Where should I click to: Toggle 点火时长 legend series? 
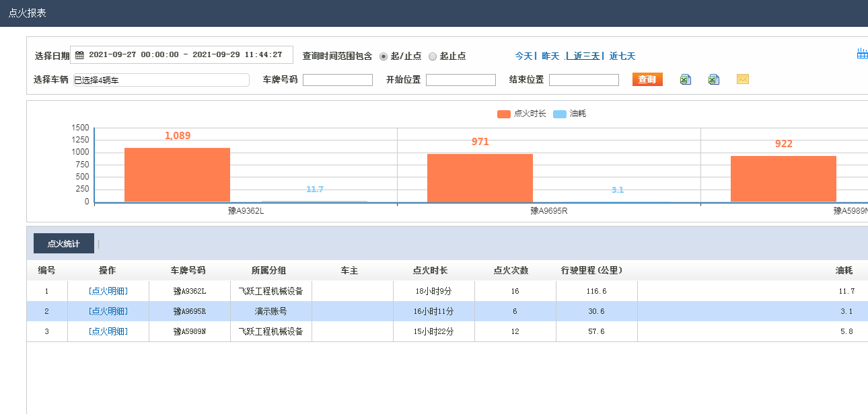point(521,114)
